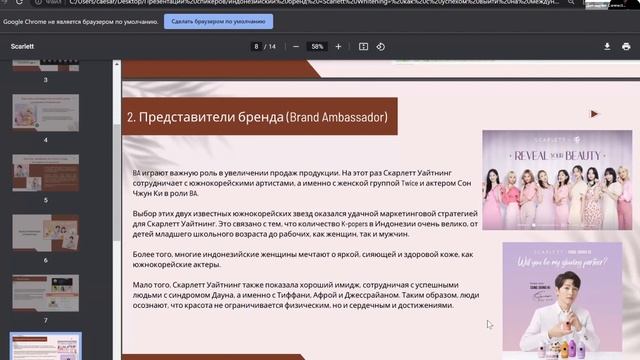Click the total page count '14'

point(272,47)
